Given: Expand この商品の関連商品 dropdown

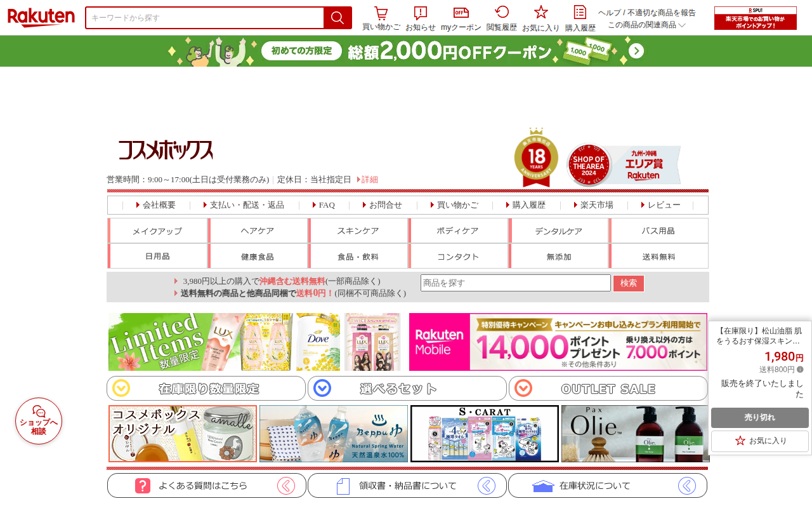Looking at the screenshot, I should tap(646, 25).
